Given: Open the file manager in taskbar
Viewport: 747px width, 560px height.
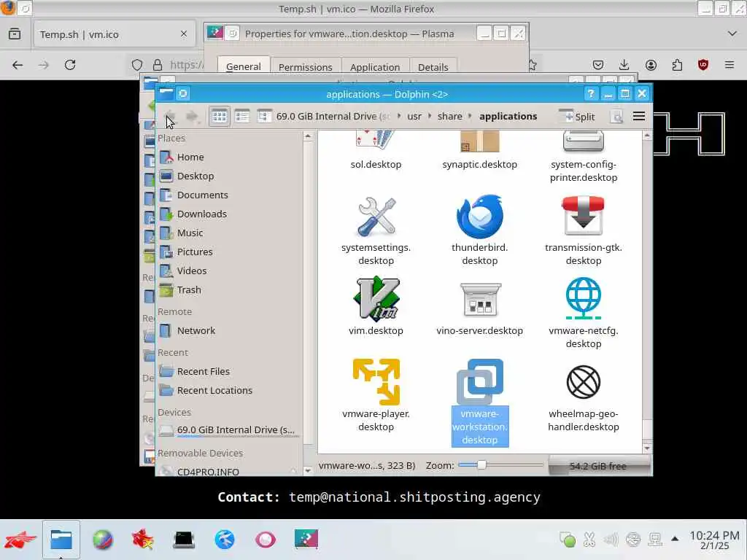Looking at the screenshot, I should pos(61,540).
